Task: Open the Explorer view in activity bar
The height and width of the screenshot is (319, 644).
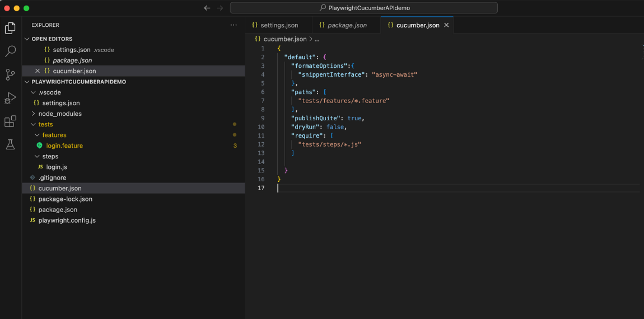Action: 10,28
